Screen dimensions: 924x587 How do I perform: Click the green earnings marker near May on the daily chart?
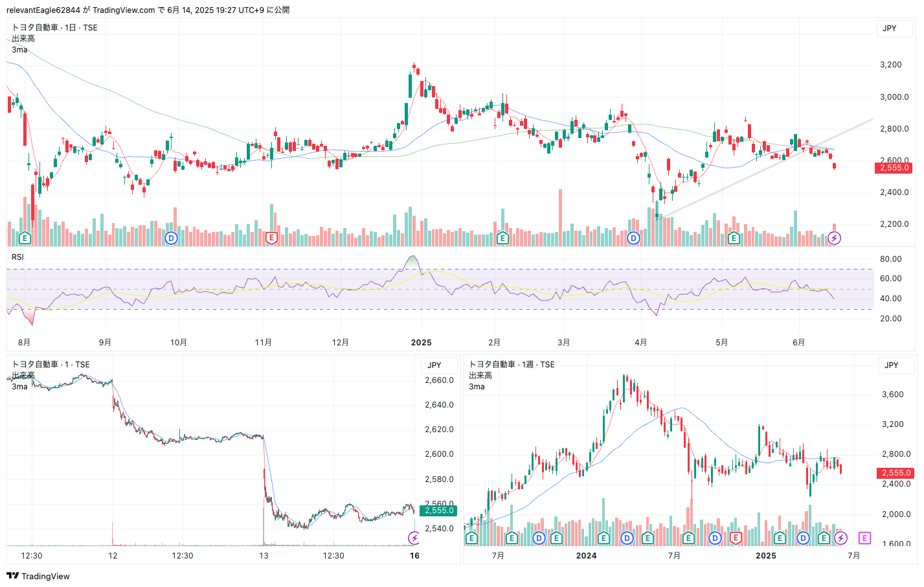tap(734, 238)
